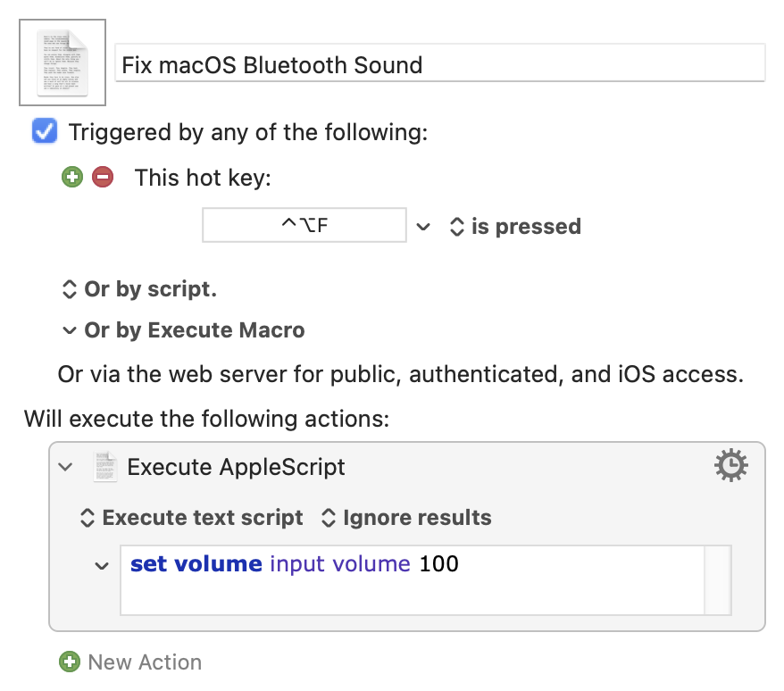Add a new trigger with green plus
784x691 pixels.
click(71, 177)
